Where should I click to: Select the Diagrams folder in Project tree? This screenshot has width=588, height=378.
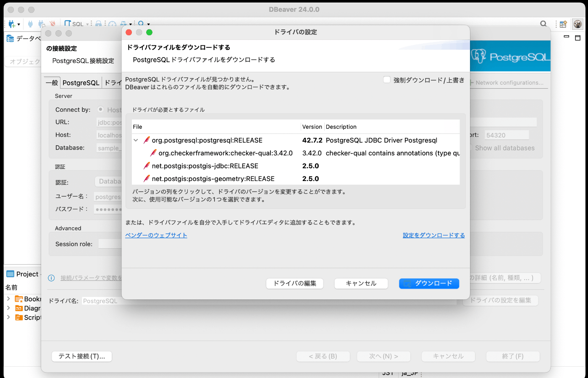pos(28,308)
